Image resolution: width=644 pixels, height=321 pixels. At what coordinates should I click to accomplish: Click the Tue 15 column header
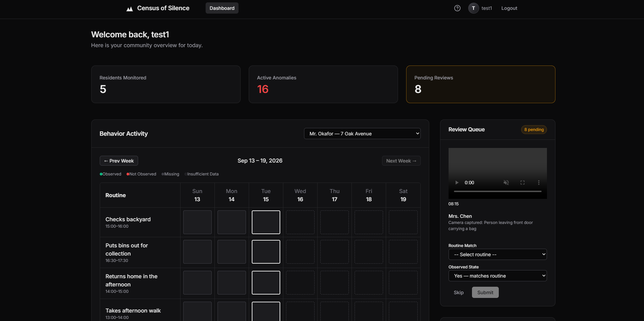[x=266, y=195]
